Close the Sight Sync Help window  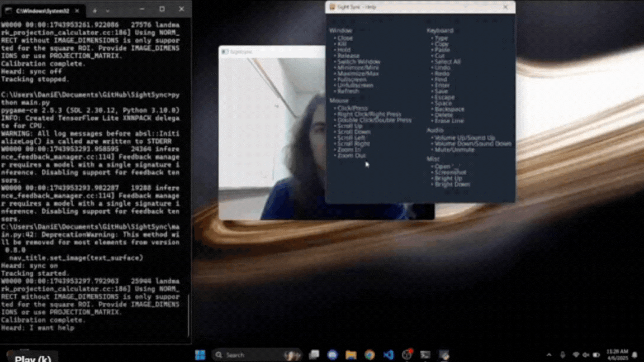(x=505, y=7)
